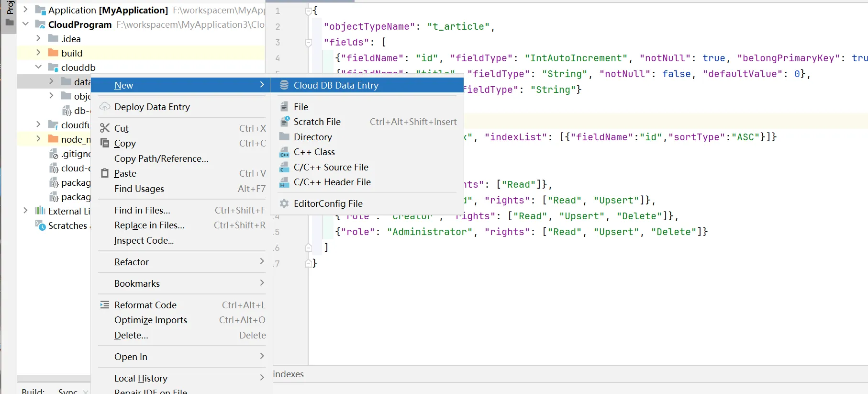The height and width of the screenshot is (394, 868).
Task: Click the build folder icon
Action: click(x=54, y=53)
